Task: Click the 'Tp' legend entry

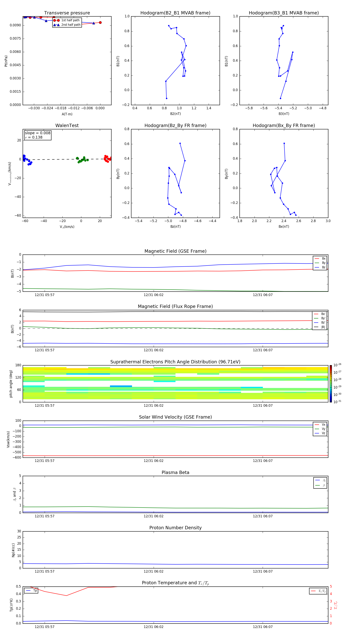Action: click(x=31, y=591)
